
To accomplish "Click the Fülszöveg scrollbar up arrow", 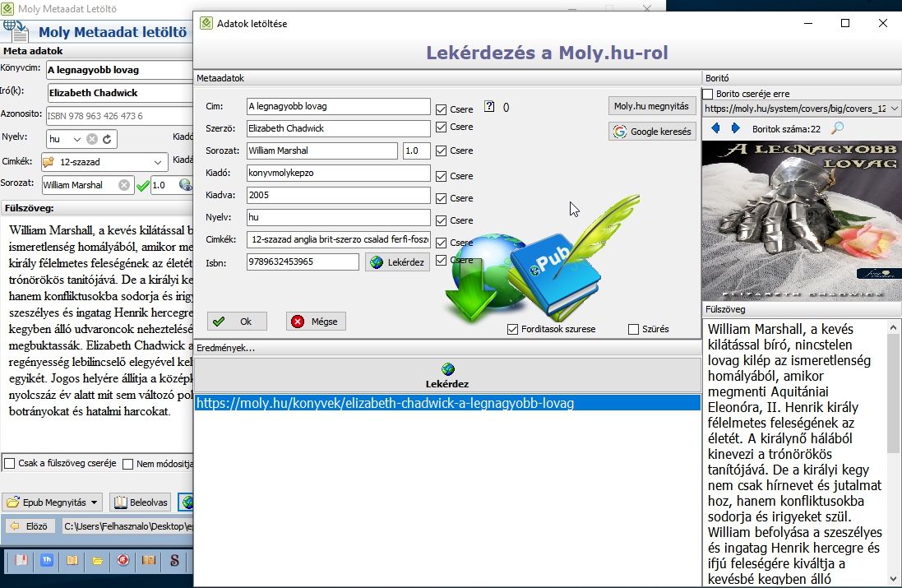I will tap(893, 327).
